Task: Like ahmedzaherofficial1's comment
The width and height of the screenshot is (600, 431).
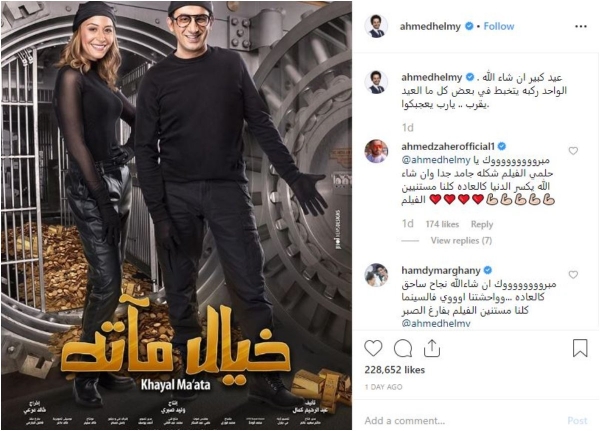Action: (573, 151)
